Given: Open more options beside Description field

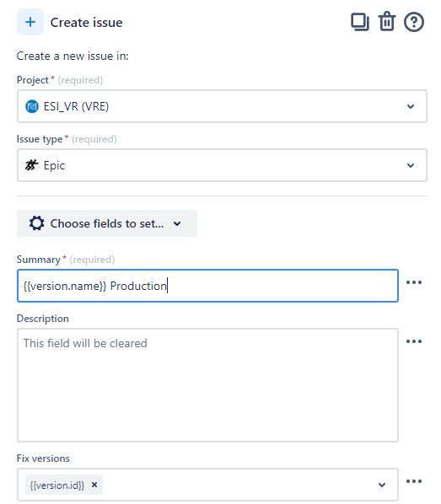Looking at the screenshot, I should (x=414, y=341).
